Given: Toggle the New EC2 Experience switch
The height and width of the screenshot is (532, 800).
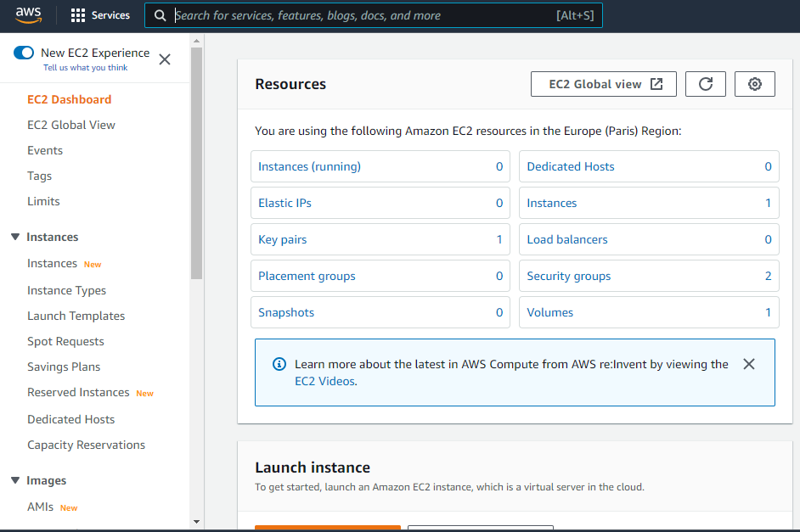Looking at the screenshot, I should 24,53.
